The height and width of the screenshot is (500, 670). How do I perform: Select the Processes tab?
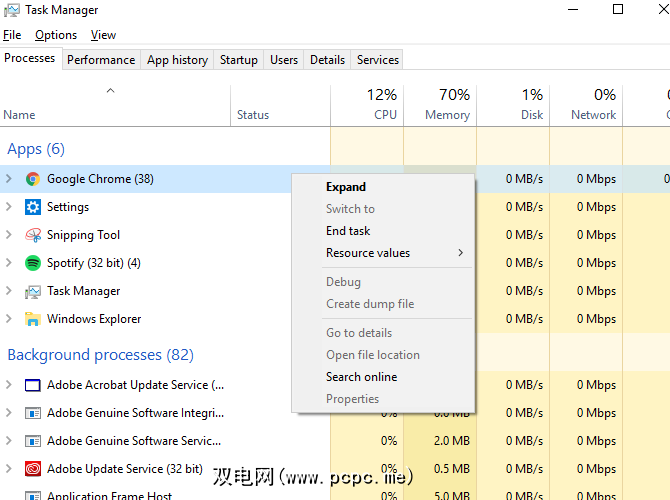pos(30,58)
